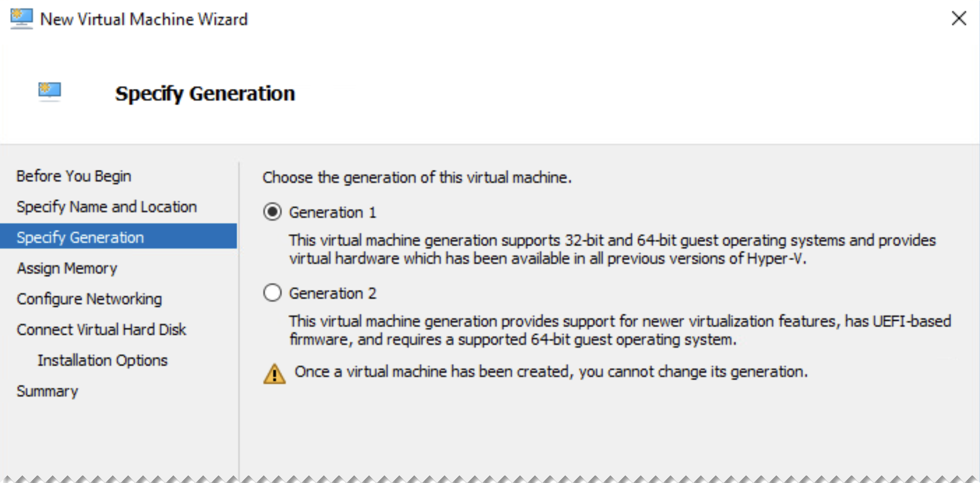Click the Generation 2 option label
The image size is (980, 483).
pos(333,293)
